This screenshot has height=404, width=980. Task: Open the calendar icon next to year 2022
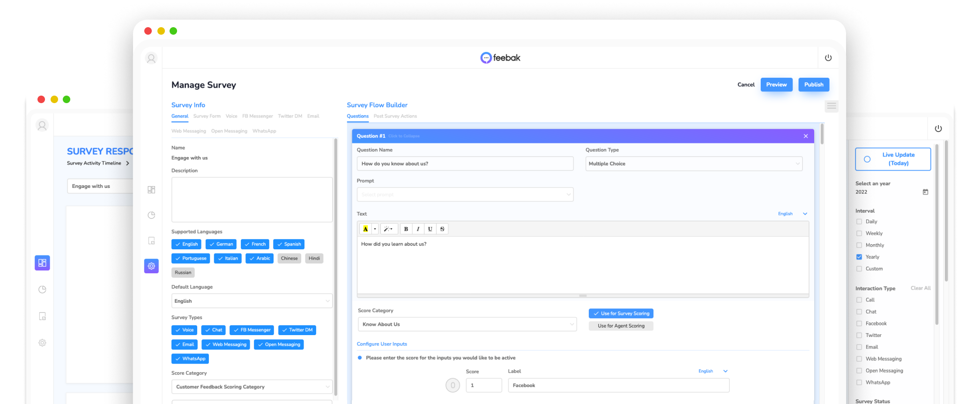[925, 192]
